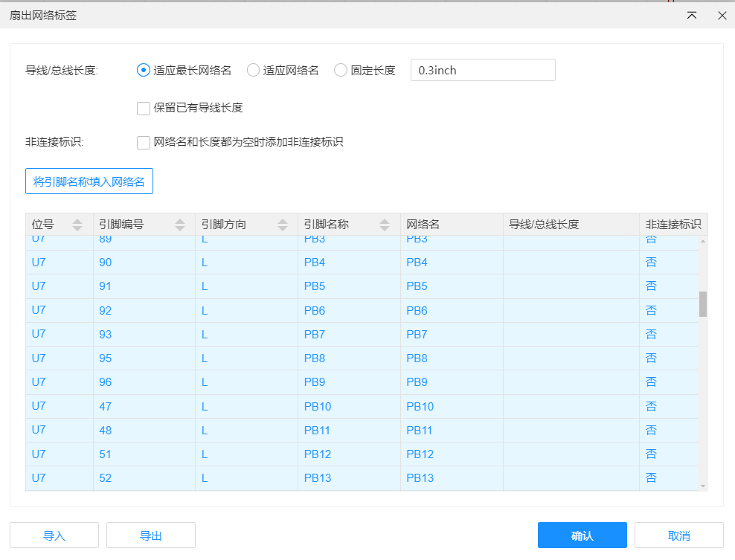Collapse the dialog with the up-arrow icon

pos(691,16)
